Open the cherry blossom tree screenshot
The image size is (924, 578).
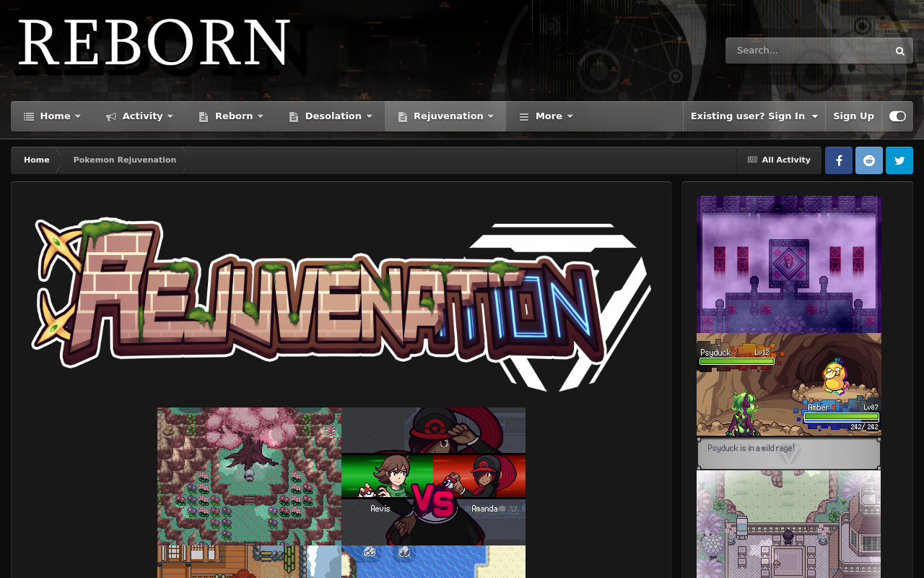click(x=249, y=476)
